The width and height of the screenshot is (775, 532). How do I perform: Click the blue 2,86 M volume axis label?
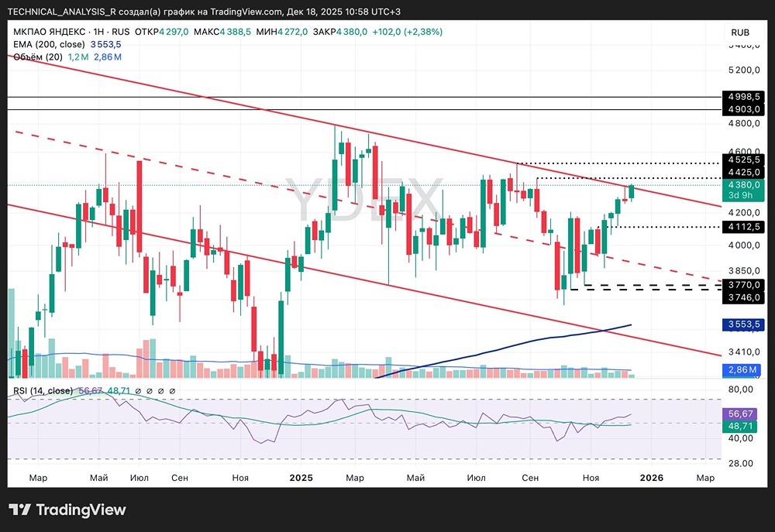[742, 369]
